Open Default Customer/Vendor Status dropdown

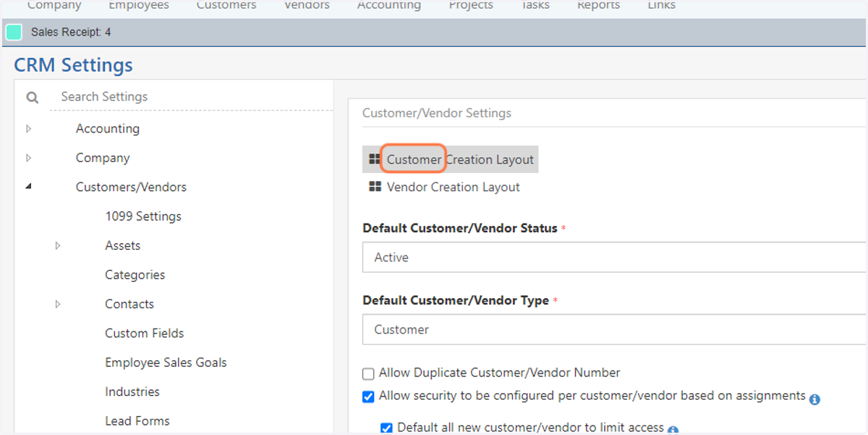[615, 257]
